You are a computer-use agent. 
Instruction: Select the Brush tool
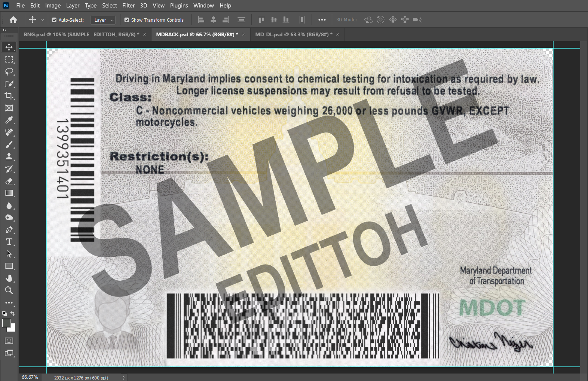9,144
